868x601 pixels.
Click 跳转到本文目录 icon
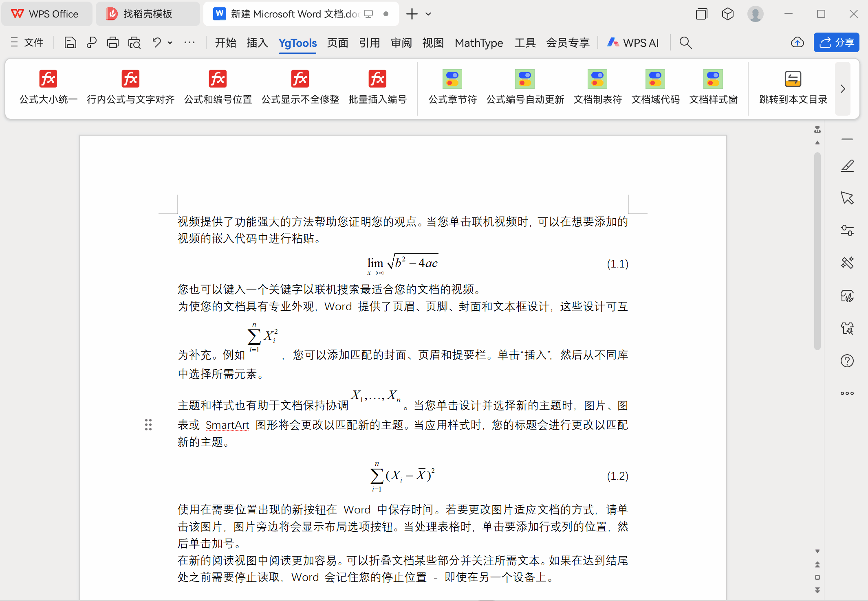tap(793, 79)
